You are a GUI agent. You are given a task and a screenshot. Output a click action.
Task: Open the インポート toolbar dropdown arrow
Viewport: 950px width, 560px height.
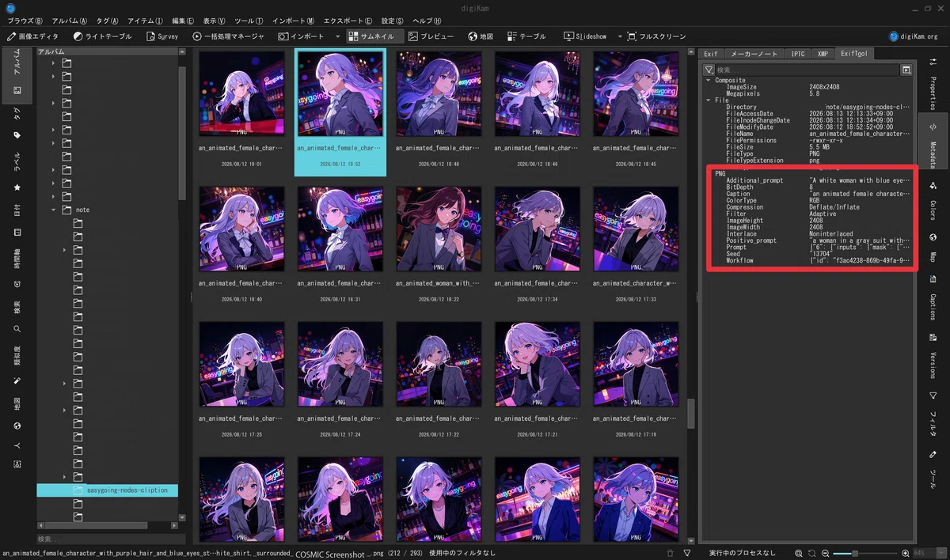pyautogui.click(x=337, y=36)
